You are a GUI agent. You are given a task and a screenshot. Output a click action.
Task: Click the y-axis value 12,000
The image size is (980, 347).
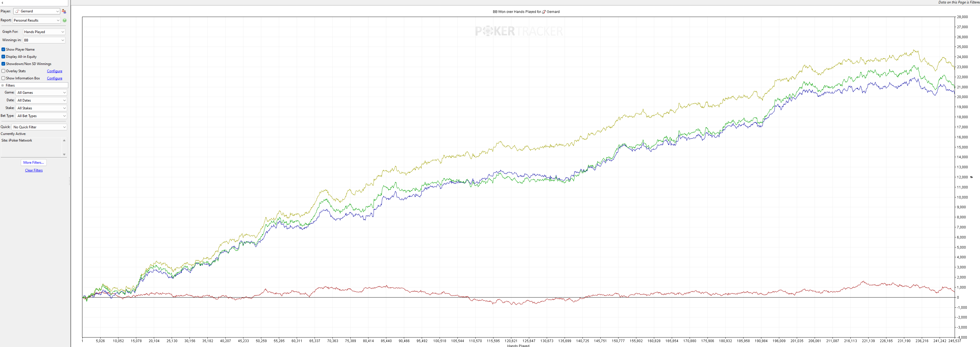[x=962, y=178]
